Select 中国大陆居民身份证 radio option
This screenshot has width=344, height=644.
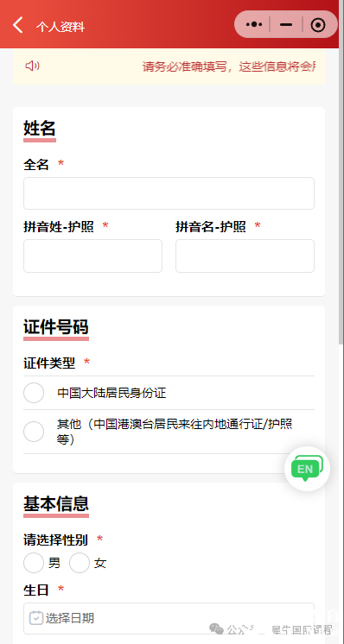click(34, 393)
